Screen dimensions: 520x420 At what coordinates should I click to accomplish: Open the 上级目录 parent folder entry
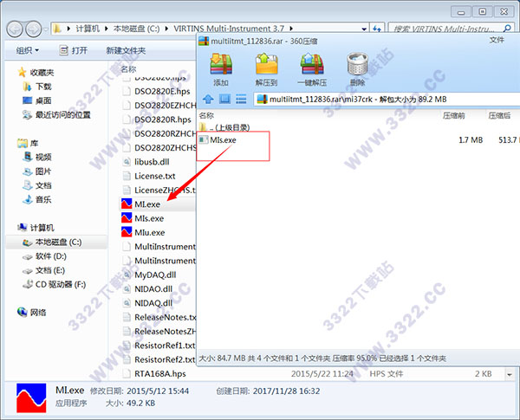(x=224, y=127)
